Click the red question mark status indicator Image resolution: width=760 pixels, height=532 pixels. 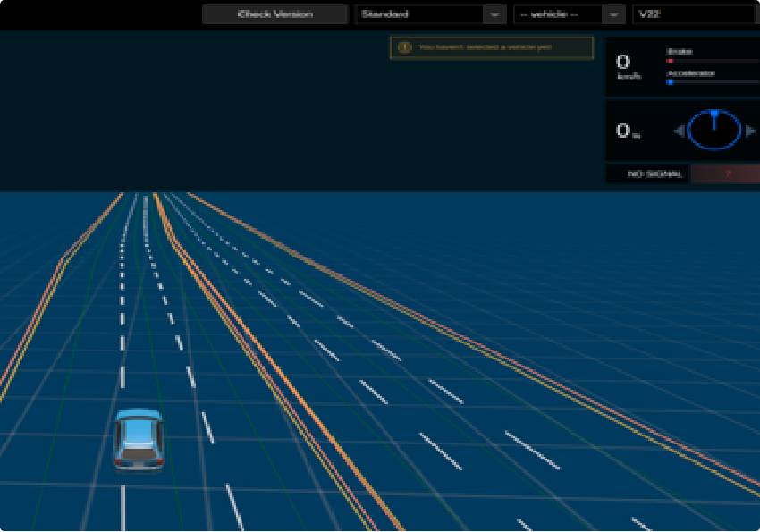coord(727,173)
